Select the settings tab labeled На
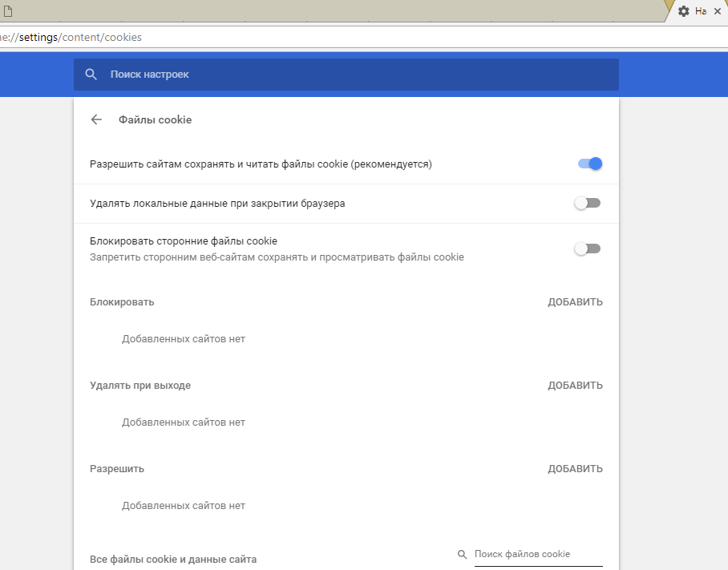Viewport: 728px width, 570px height. [x=697, y=11]
